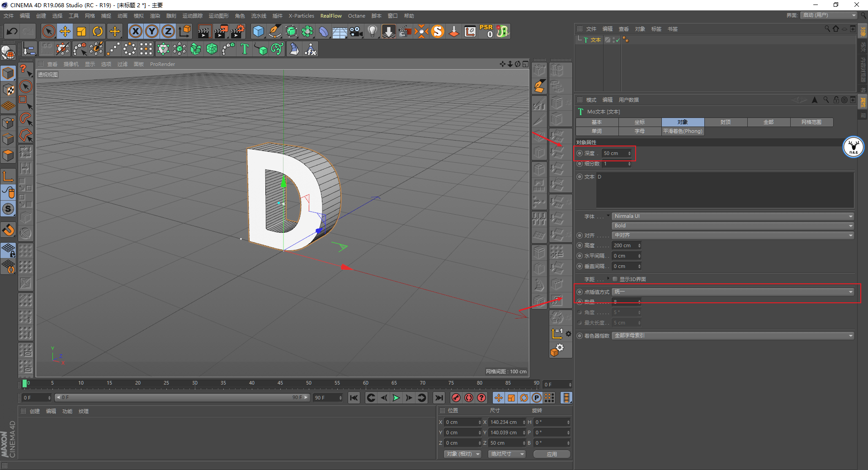Expand the 字距 kerning section triangle

[608, 279]
